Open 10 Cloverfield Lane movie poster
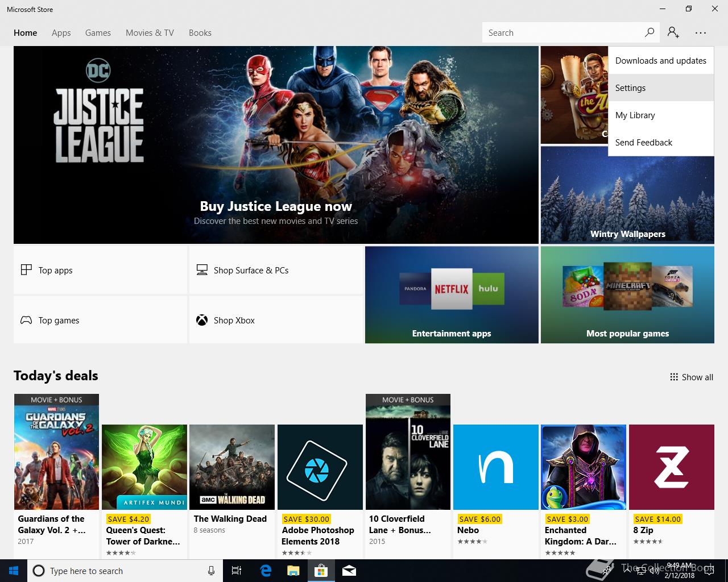Image resolution: width=728 pixels, height=582 pixels. [408, 452]
